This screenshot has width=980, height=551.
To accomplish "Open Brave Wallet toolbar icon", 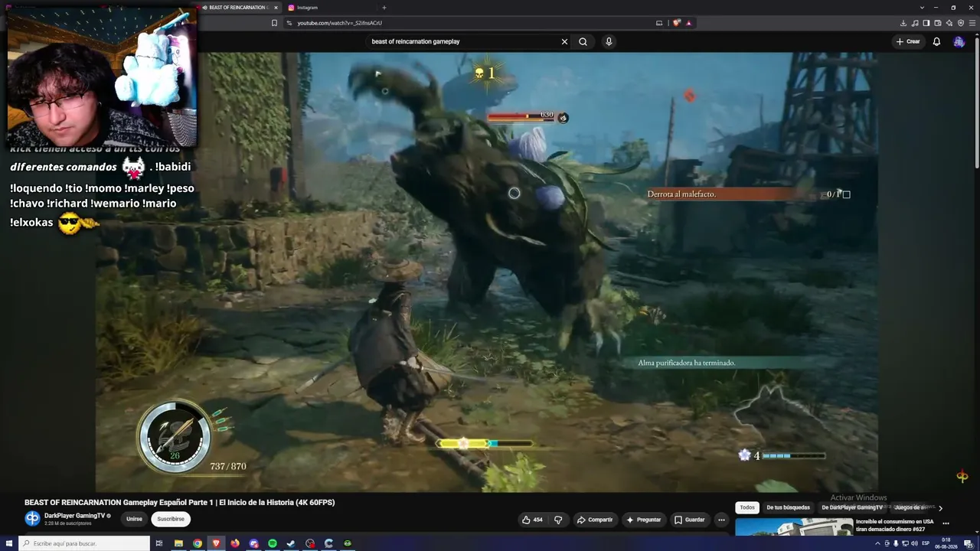I will [x=938, y=23].
